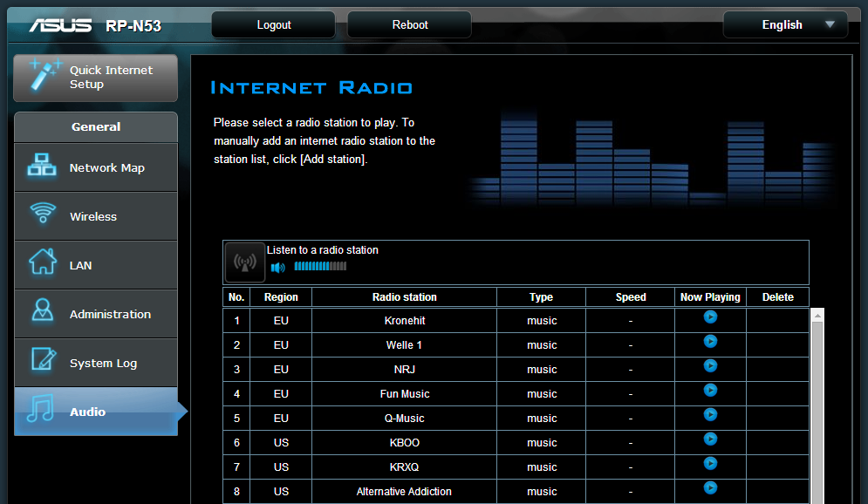Screen dimensions: 868x504
Task: Play Fun Music radio station
Action: [x=710, y=390]
